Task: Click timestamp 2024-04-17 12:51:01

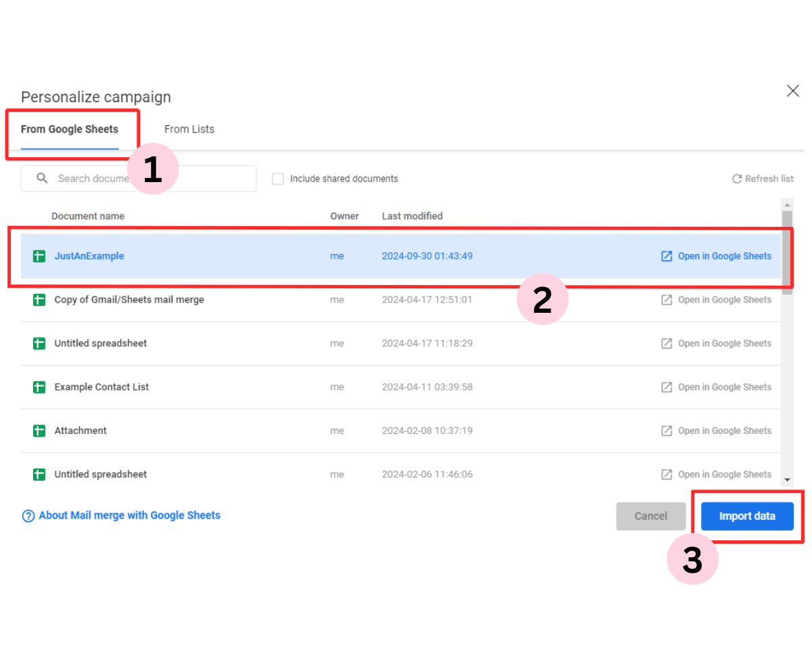Action: click(427, 299)
